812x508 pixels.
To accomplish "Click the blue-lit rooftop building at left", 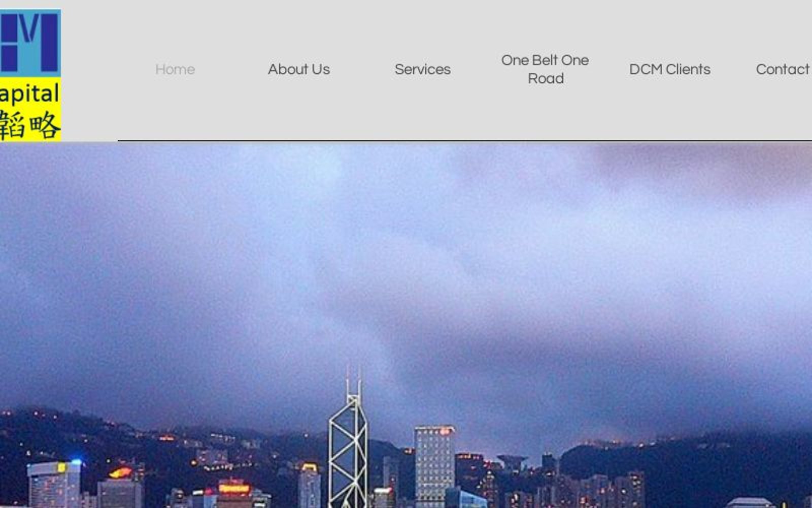I will tap(54, 484).
